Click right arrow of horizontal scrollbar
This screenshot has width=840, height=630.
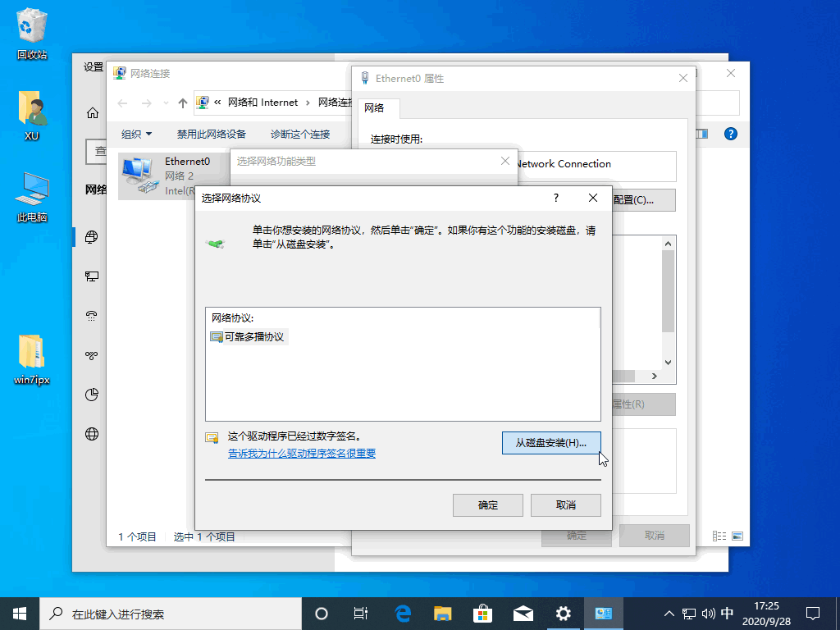click(x=655, y=376)
